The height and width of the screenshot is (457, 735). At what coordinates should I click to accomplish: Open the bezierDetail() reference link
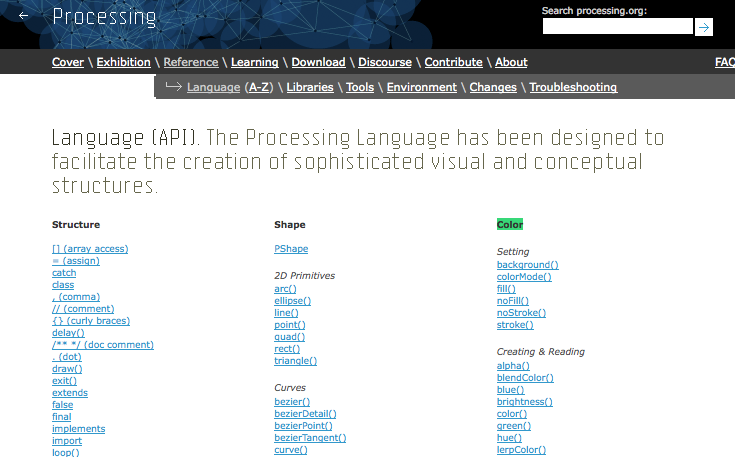[x=305, y=414]
